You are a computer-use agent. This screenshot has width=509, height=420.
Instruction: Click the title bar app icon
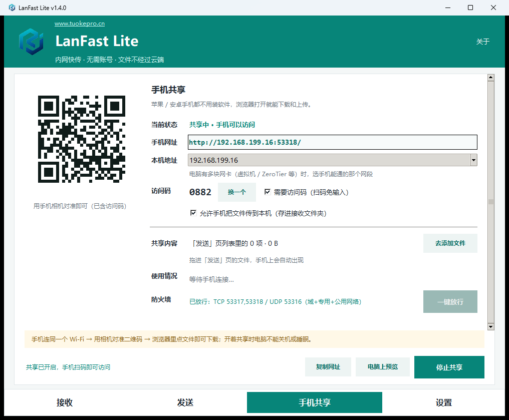tap(12, 8)
